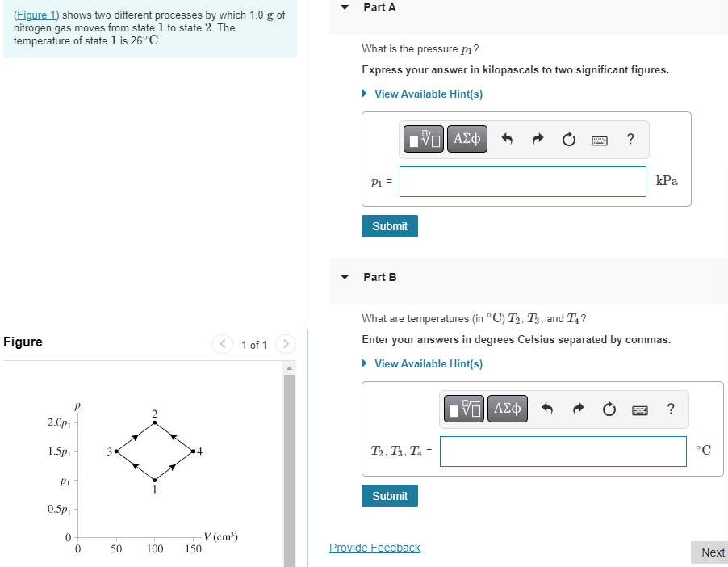Screen dimensions: 728x567
Task: Click the ΑΣφ Greek symbols button in Part A
Action: coord(467,139)
